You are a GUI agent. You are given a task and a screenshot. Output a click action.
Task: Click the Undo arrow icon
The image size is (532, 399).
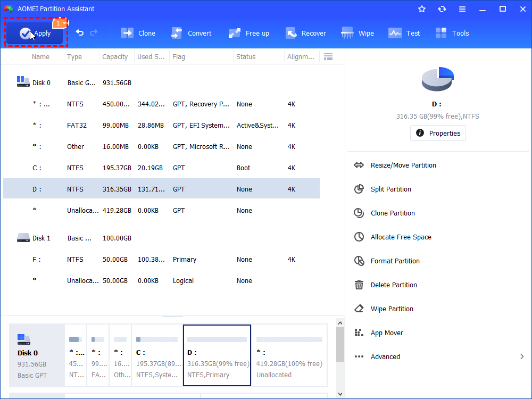click(80, 33)
